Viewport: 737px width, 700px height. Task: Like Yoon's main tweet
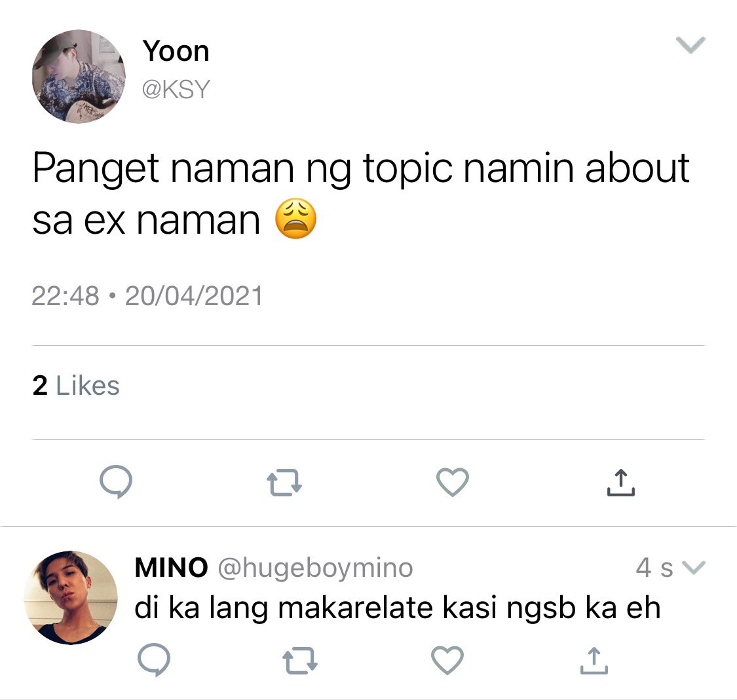453,482
